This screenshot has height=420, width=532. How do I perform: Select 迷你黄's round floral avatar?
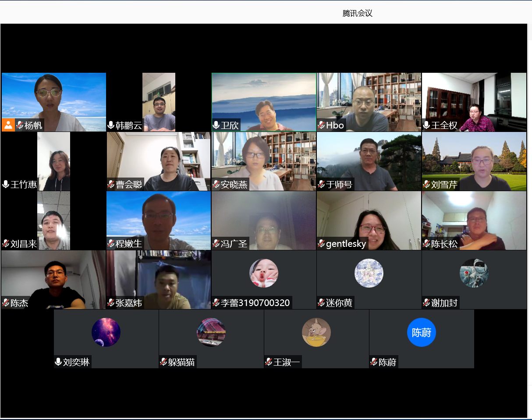pos(369,273)
